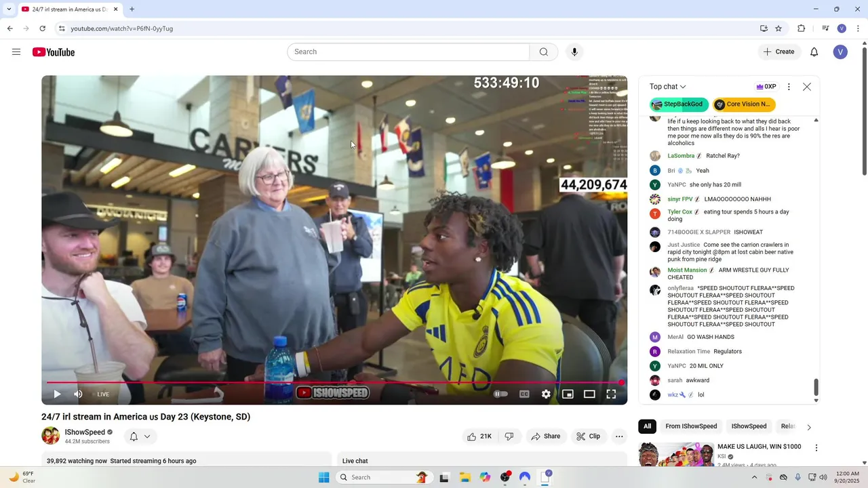
Task: Select From IShowSpeed filter chip
Action: coord(691,426)
